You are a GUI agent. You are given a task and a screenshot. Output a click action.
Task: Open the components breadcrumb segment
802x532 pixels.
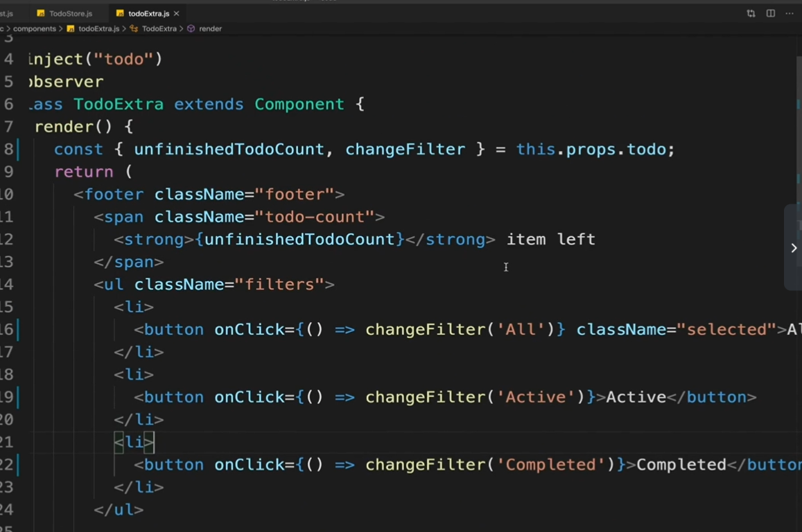coord(34,28)
